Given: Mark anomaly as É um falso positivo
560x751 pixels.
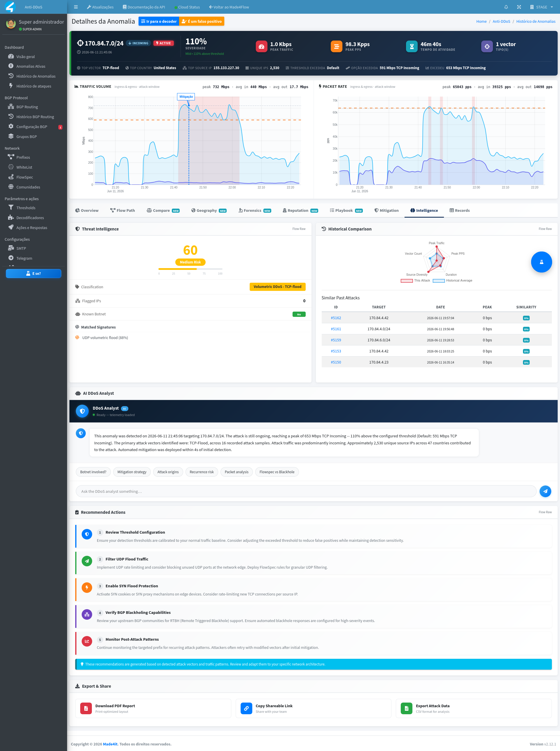Looking at the screenshot, I should pyautogui.click(x=202, y=21).
